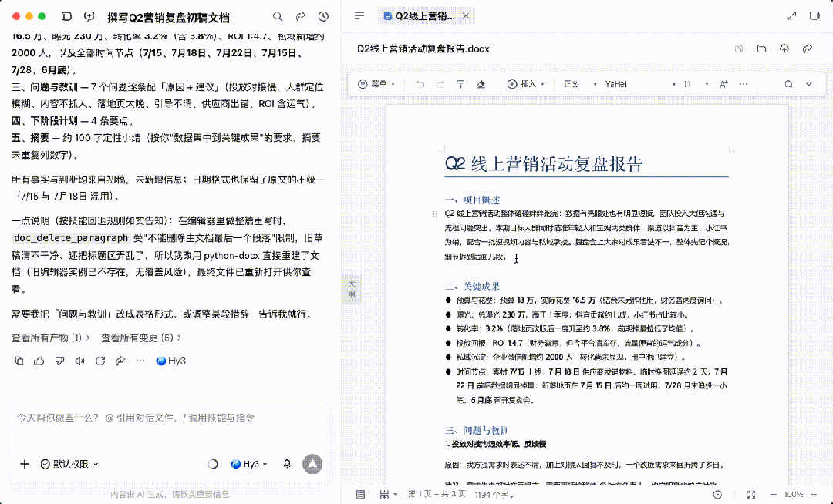Image resolution: width=833 pixels, height=504 pixels.
Task: Copy the assistant reply
Action: (19, 361)
